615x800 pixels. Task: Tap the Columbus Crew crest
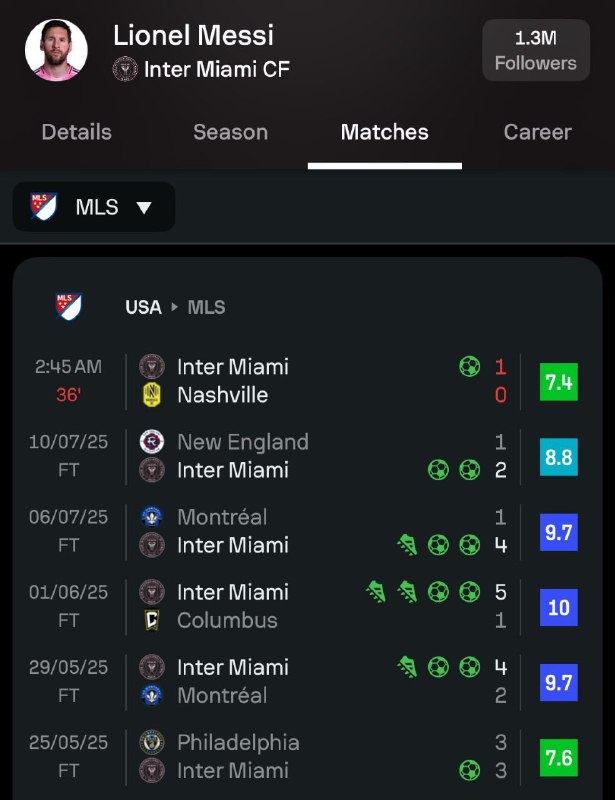pyautogui.click(x=152, y=620)
